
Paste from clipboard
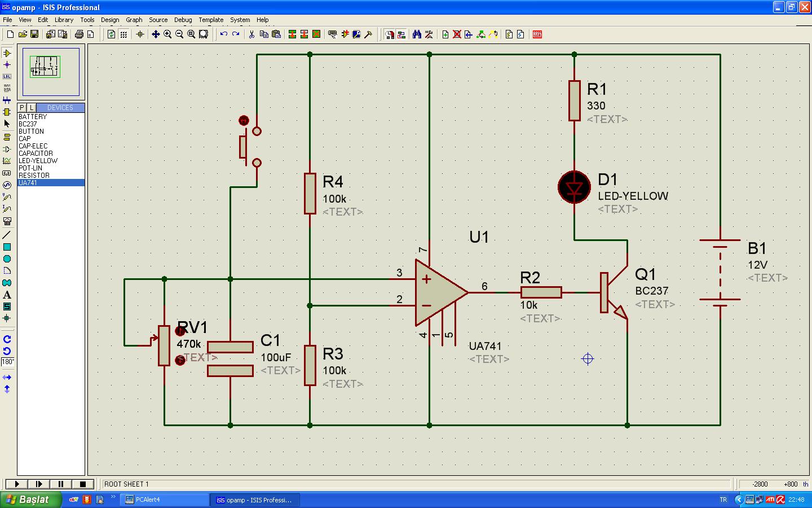pyautogui.click(x=276, y=34)
